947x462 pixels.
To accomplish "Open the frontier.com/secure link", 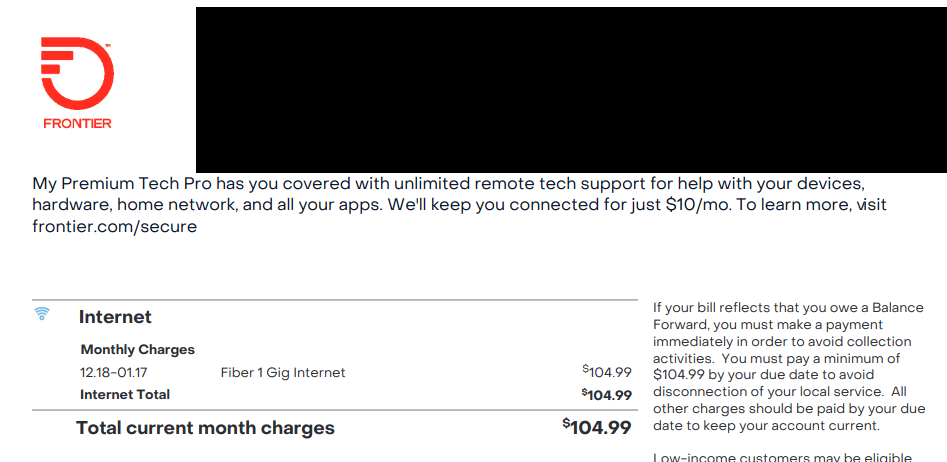I will 115,227.
